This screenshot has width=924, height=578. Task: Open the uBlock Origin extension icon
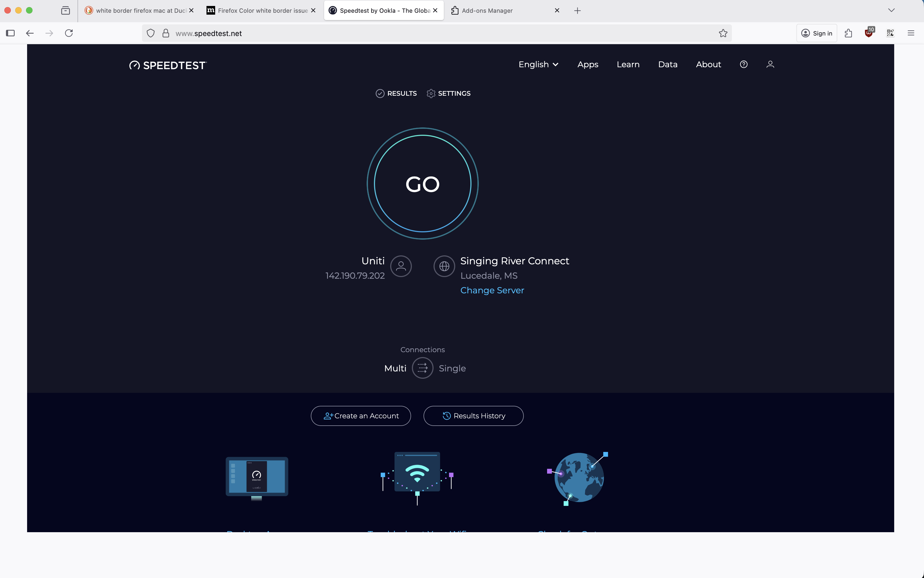(869, 33)
